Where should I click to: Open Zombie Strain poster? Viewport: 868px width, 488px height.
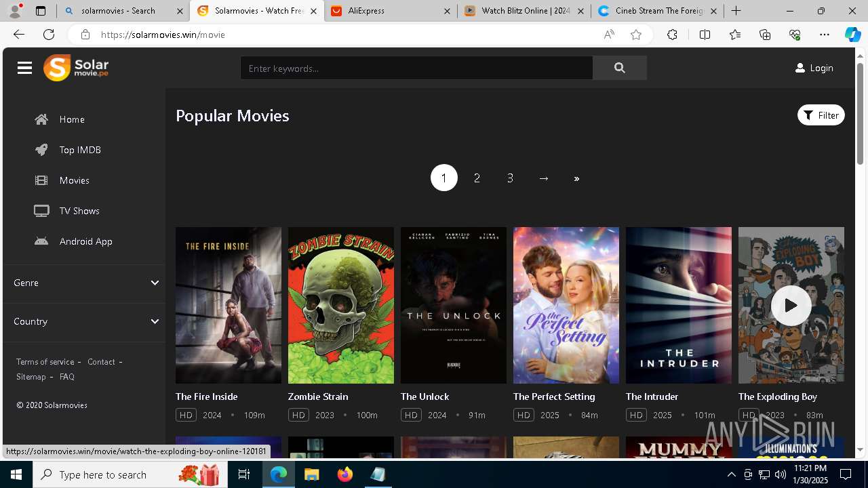(x=341, y=305)
